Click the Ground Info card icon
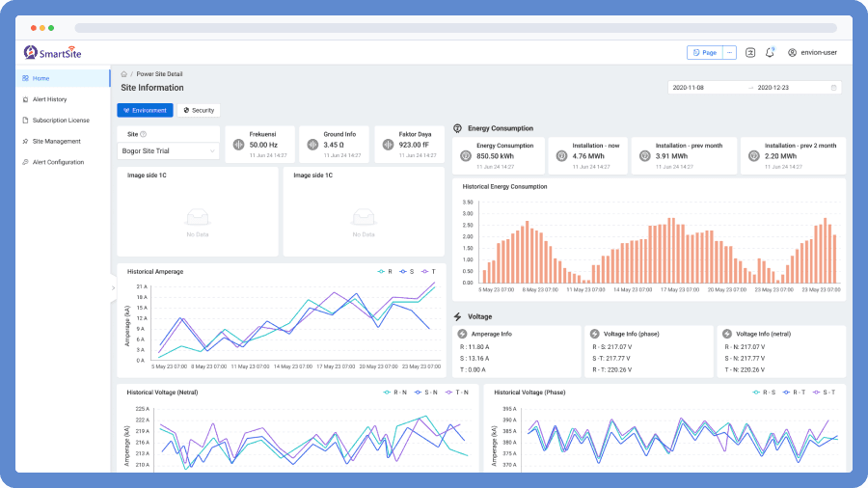 click(312, 145)
